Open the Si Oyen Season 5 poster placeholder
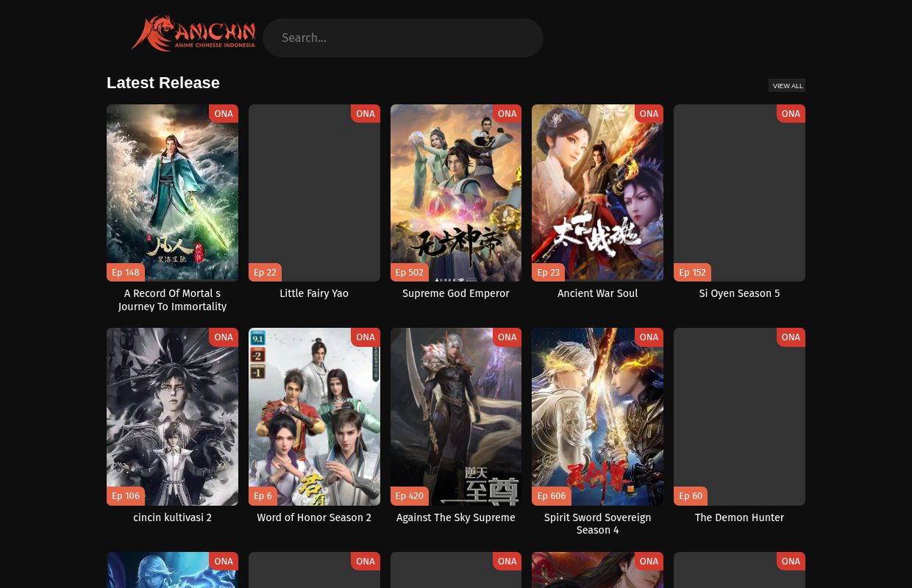 [739, 193]
